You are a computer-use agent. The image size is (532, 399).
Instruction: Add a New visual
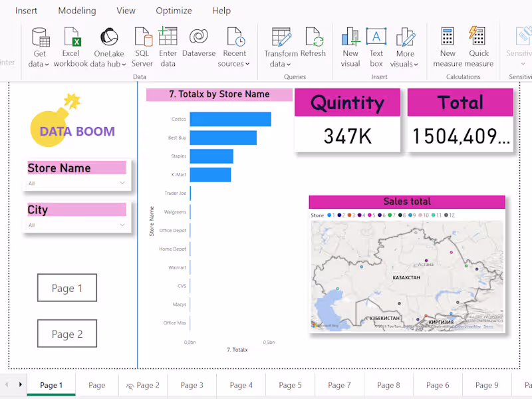(x=350, y=47)
